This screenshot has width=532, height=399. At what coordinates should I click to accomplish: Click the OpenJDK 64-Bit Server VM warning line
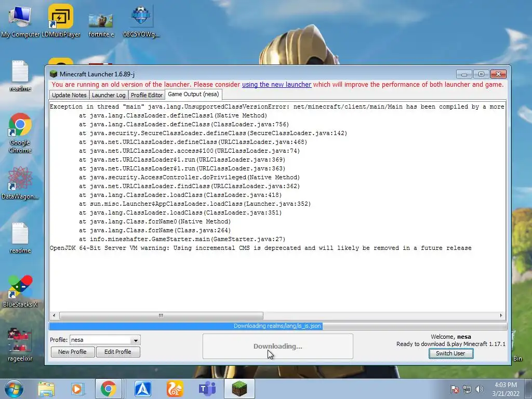(x=261, y=248)
